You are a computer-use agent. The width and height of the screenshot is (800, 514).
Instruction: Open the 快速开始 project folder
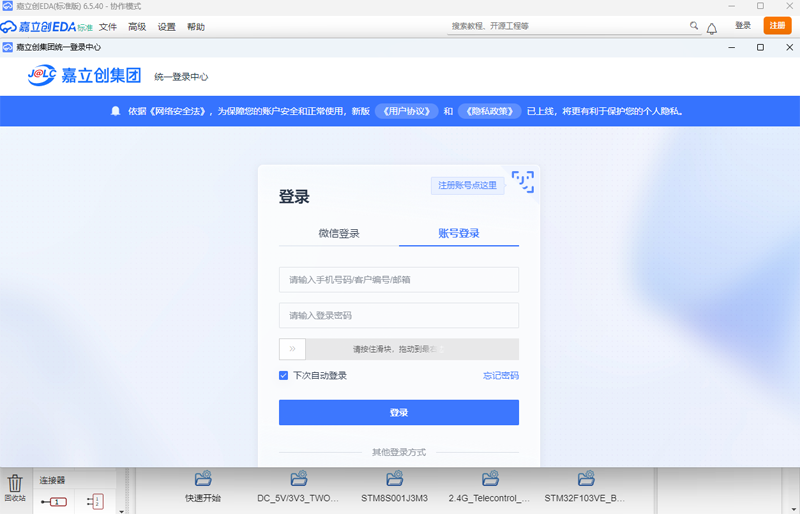pyautogui.click(x=203, y=487)
